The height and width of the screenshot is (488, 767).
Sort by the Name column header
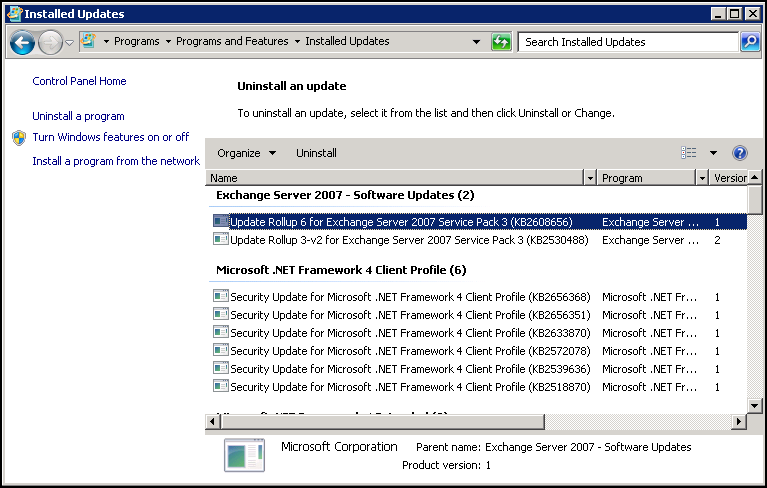(x=394, y=178)
